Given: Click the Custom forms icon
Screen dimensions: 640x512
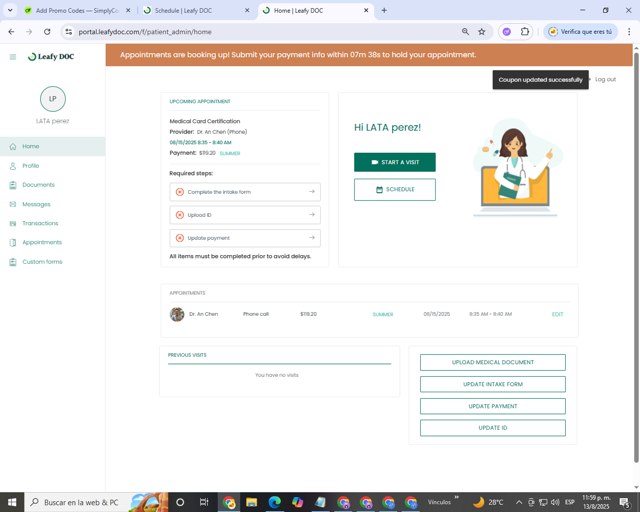Looking at the screenshot, I should 13,262.
